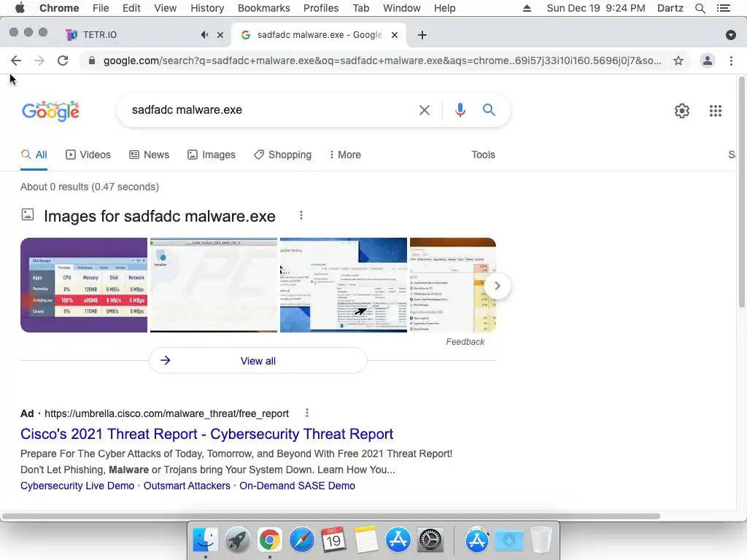Close the TETR.IO tab
Screen dimensions: 747x560
coord(220,35)
